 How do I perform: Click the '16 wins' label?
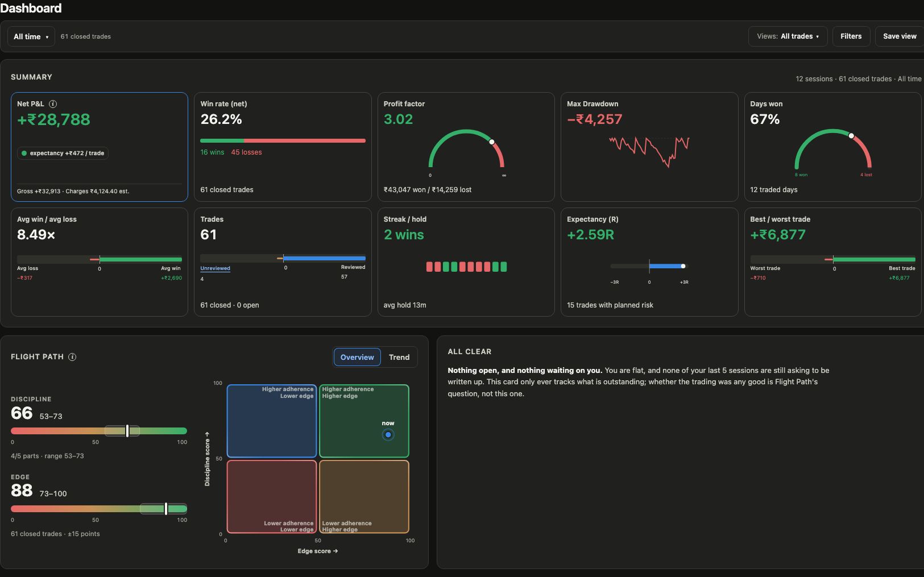212,152
